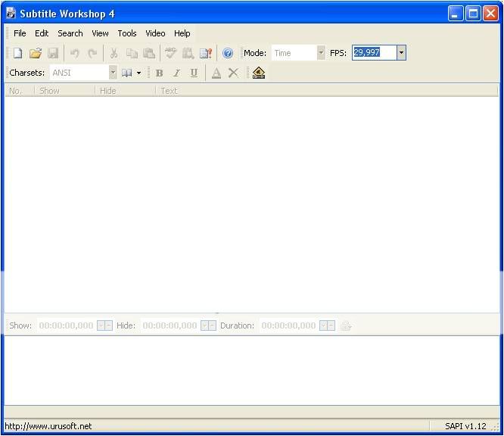Viewport: 504px width, 436px height.
Task: Toggle Bold formatting
Action: (159, 73)
